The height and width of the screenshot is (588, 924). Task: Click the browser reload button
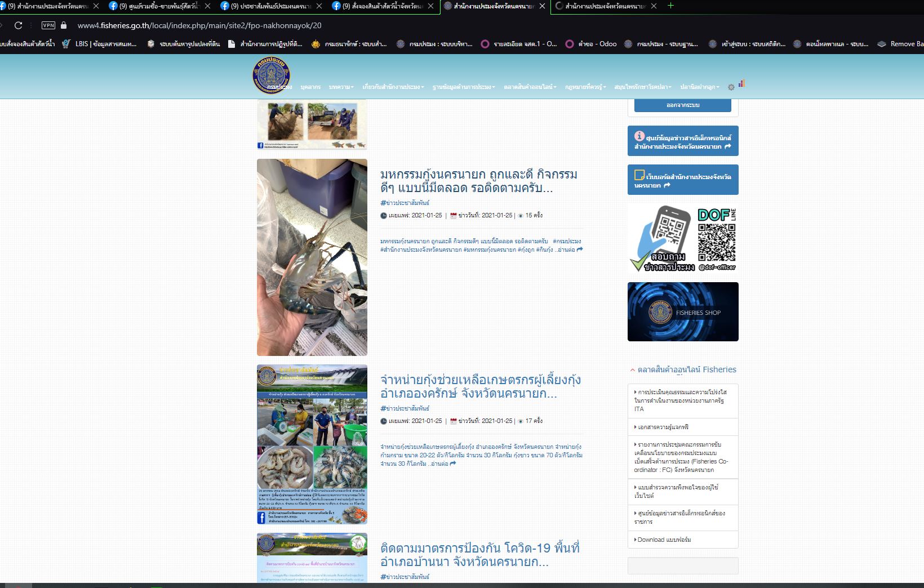[18, 25]
